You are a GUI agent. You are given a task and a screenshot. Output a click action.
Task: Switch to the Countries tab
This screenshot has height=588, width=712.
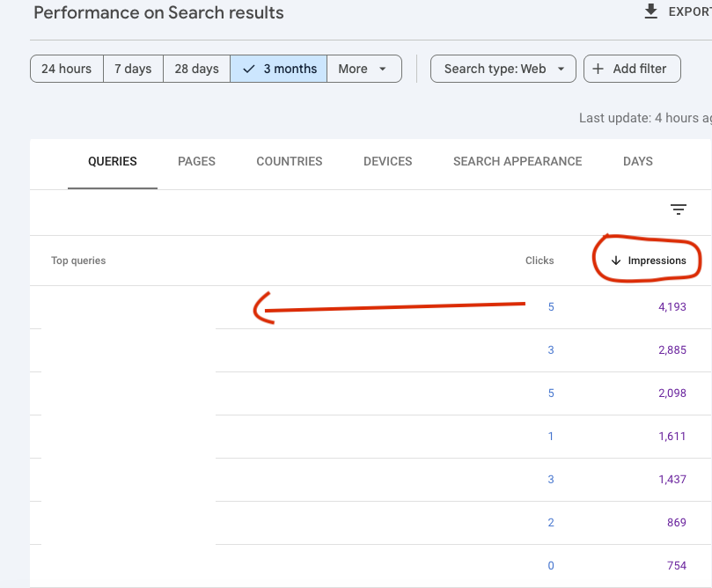pos(290,161)
